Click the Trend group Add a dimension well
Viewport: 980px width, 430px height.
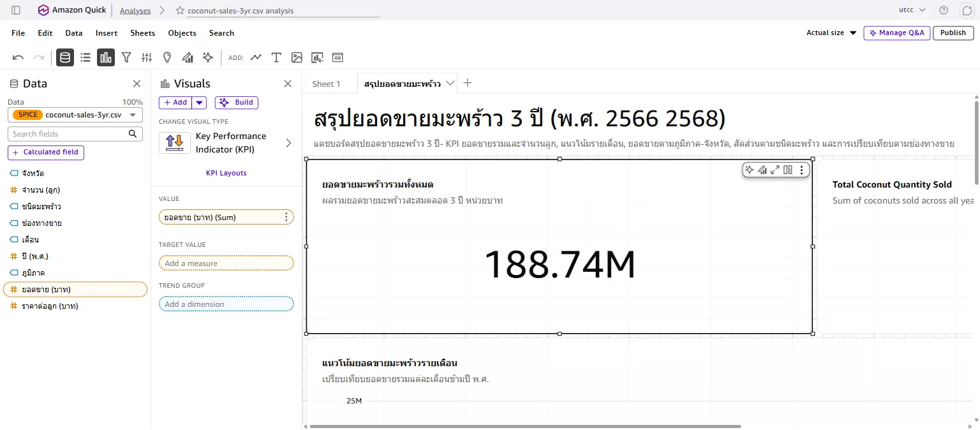pos(226,304)
